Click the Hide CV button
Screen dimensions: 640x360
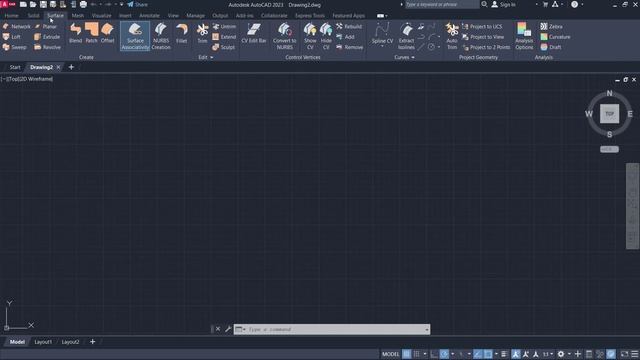point(326,36)
